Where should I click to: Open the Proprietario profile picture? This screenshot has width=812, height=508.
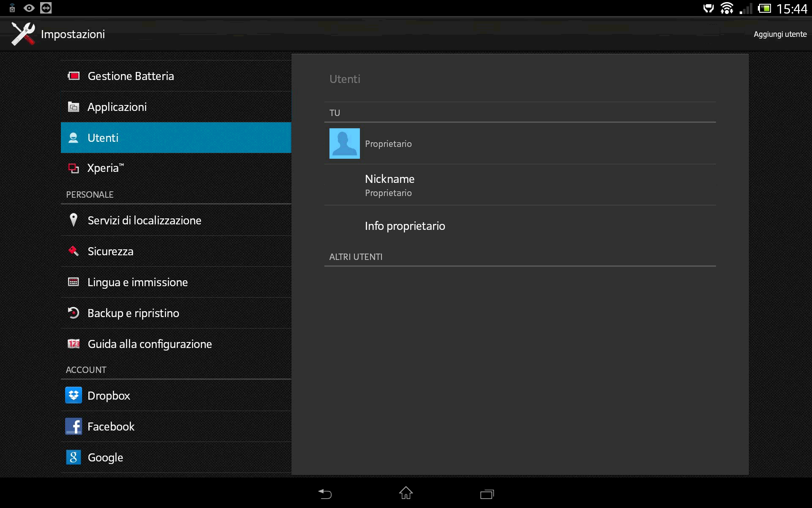pos(344,144)
